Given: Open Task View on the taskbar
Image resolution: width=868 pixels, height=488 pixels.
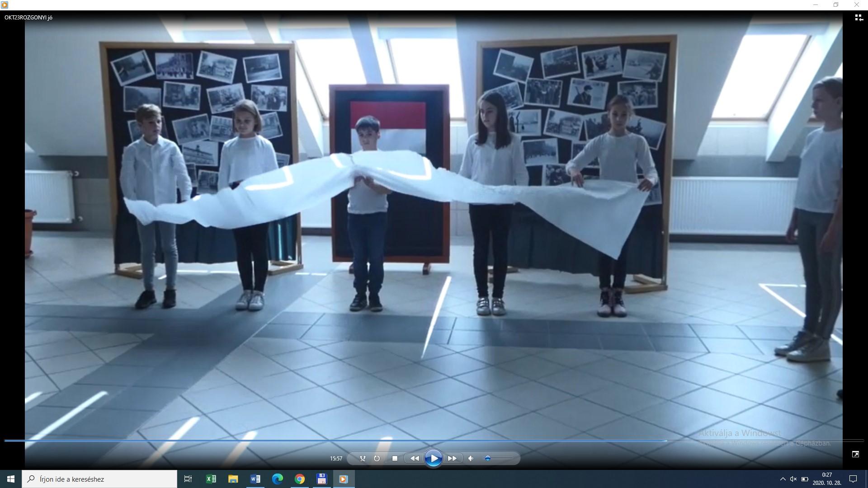Looking at the screenshot, I should [188, 479].
